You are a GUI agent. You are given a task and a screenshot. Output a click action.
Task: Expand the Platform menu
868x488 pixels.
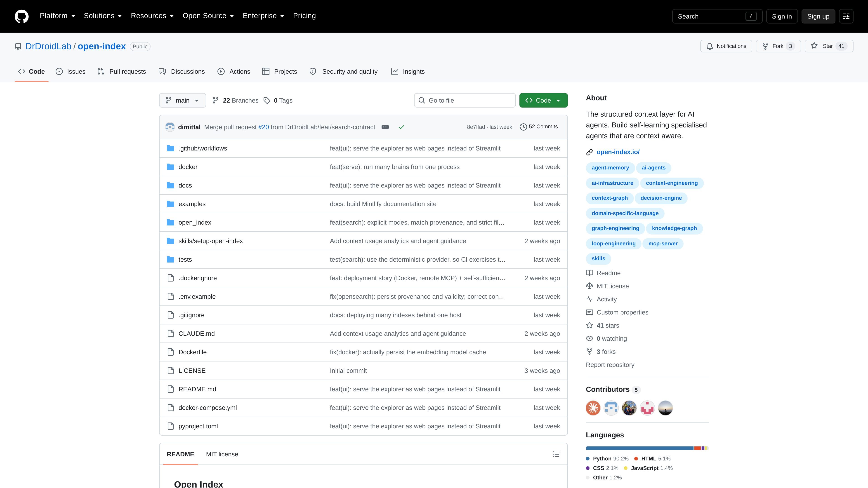pos(57,16)
